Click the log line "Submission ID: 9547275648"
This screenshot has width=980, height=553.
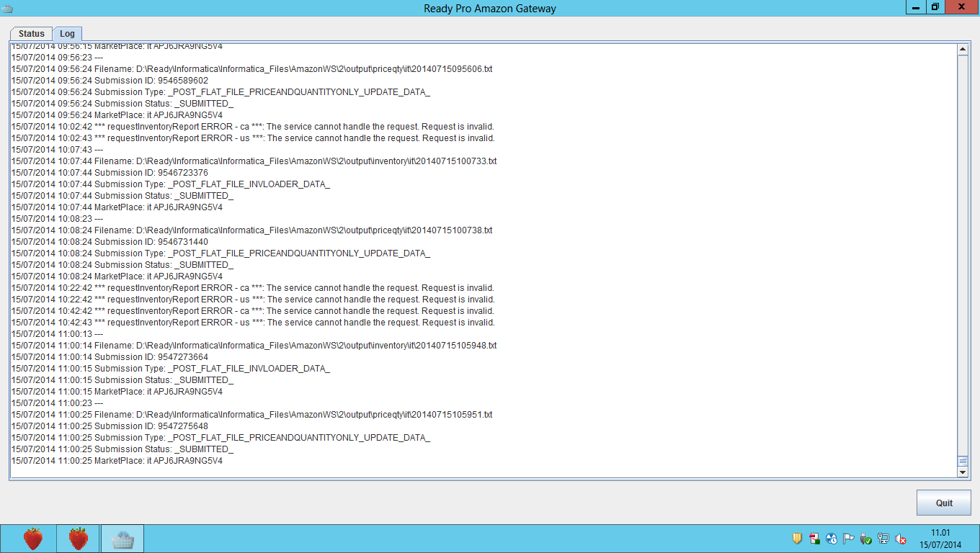tap(110, 426)
